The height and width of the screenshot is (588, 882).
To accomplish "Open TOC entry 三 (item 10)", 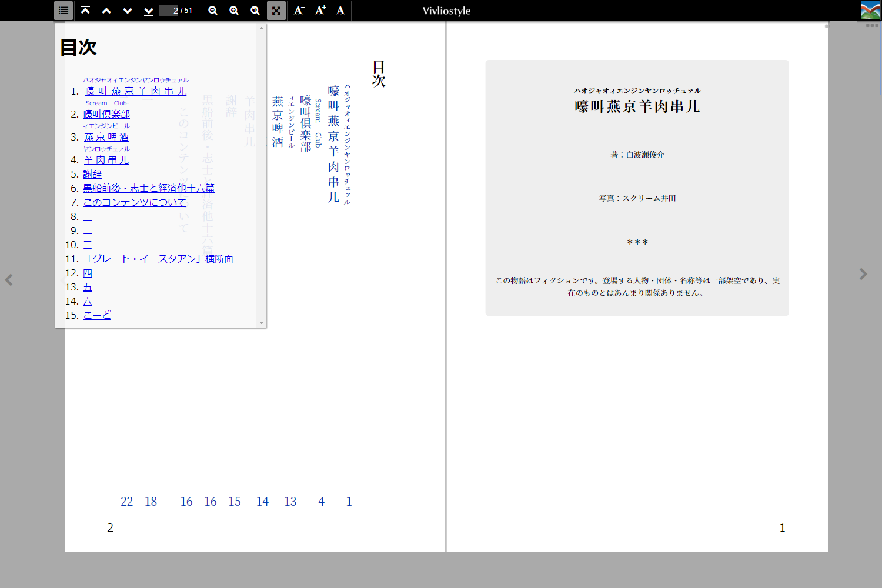I will (x=88, y=245).
